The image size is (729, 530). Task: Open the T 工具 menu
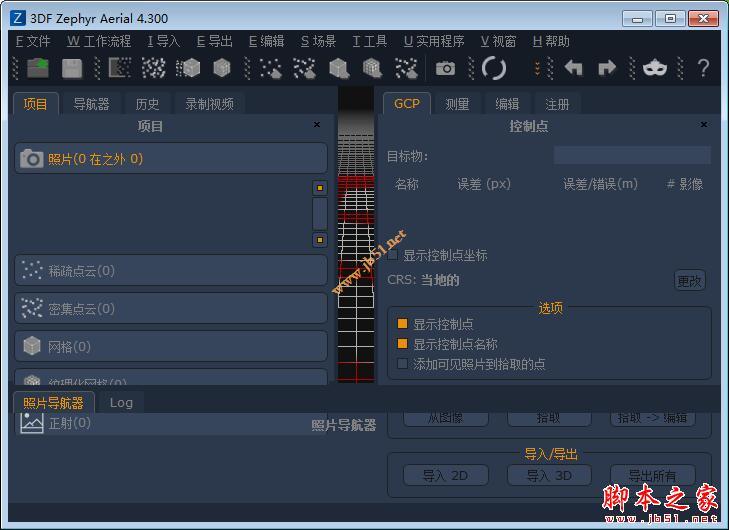point(370,41)
